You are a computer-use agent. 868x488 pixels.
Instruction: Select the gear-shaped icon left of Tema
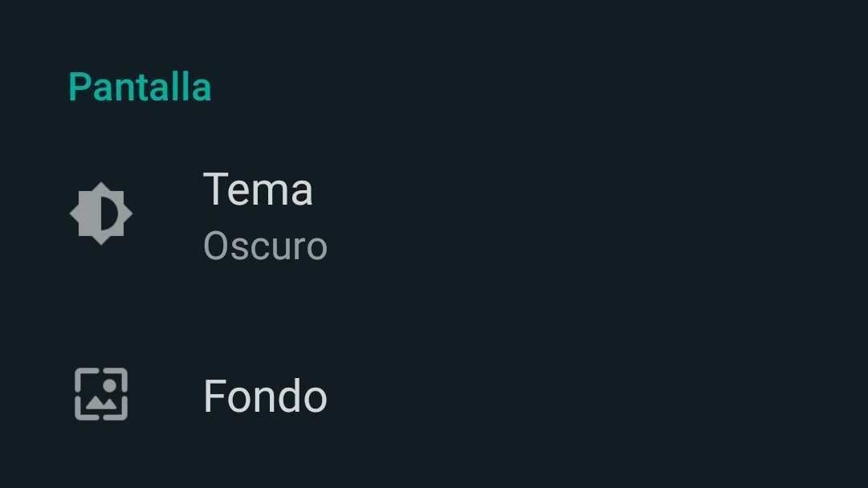click(101, 213)
